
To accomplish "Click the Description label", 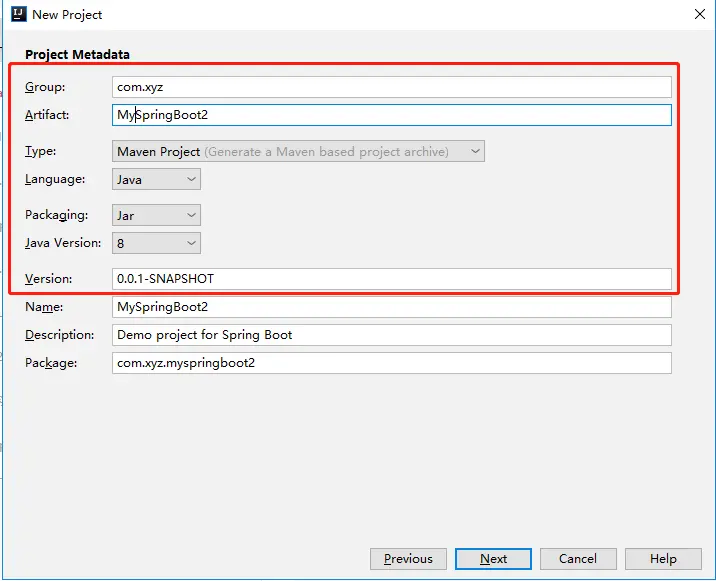I will 59,335.
